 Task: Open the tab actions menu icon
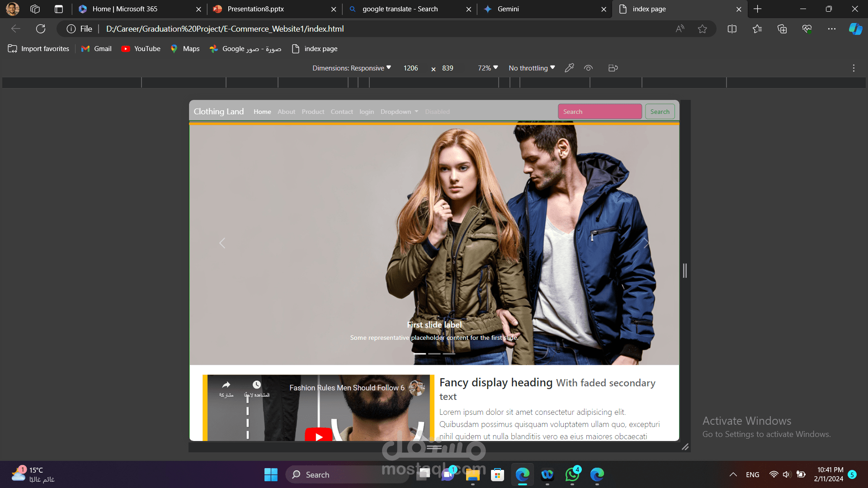(x=59, y=9)
